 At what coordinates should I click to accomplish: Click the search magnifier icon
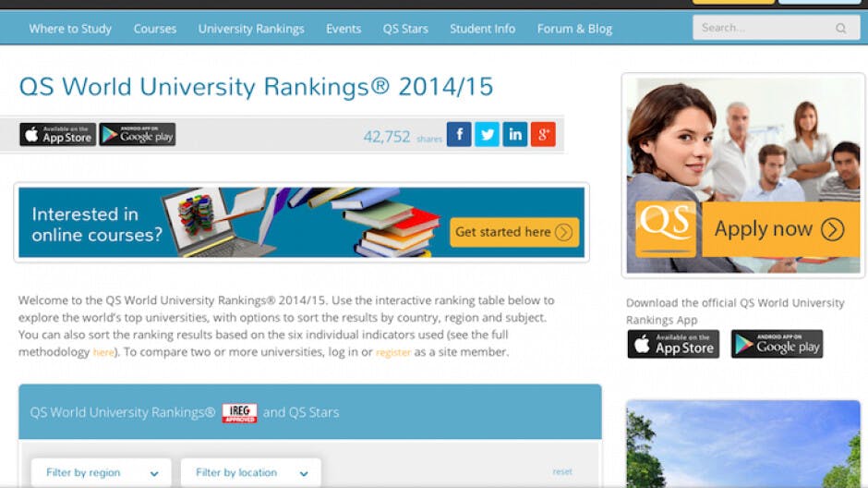click(x=841, y=29)
